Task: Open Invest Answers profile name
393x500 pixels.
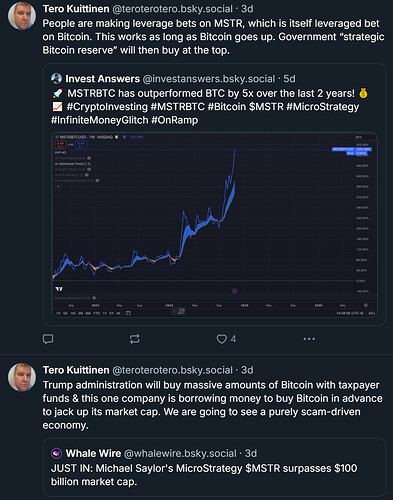Action: 102,79
